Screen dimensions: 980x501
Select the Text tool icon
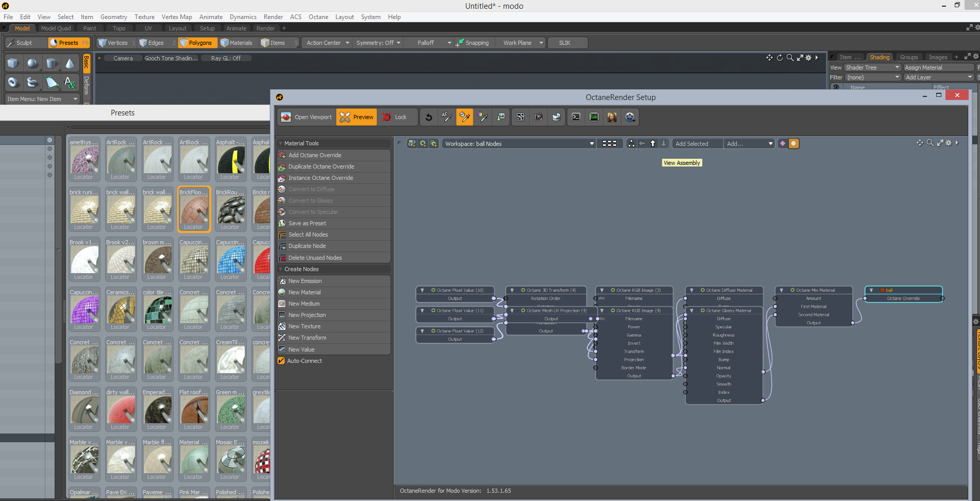(x=70, y=82)
